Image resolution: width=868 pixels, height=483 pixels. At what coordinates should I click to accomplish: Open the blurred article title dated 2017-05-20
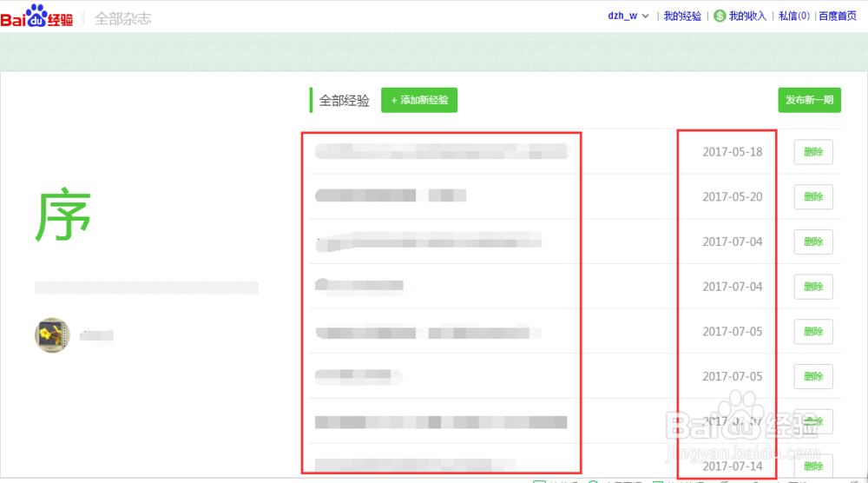[x=391, y=195]
